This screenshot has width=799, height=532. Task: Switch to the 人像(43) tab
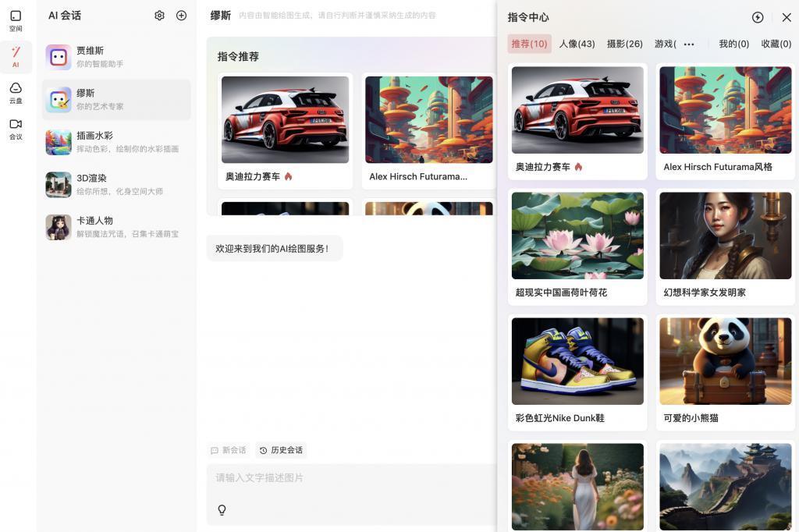(x=577, y=44)
